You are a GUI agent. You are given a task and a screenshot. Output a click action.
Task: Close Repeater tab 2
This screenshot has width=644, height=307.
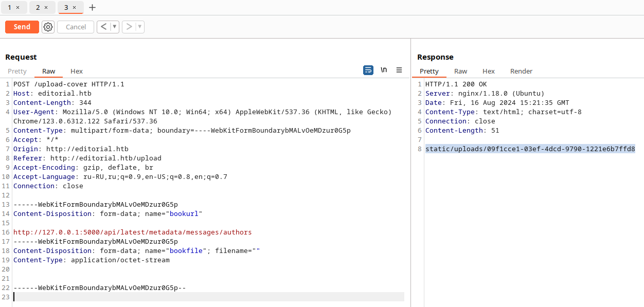[x=46, y=8]
